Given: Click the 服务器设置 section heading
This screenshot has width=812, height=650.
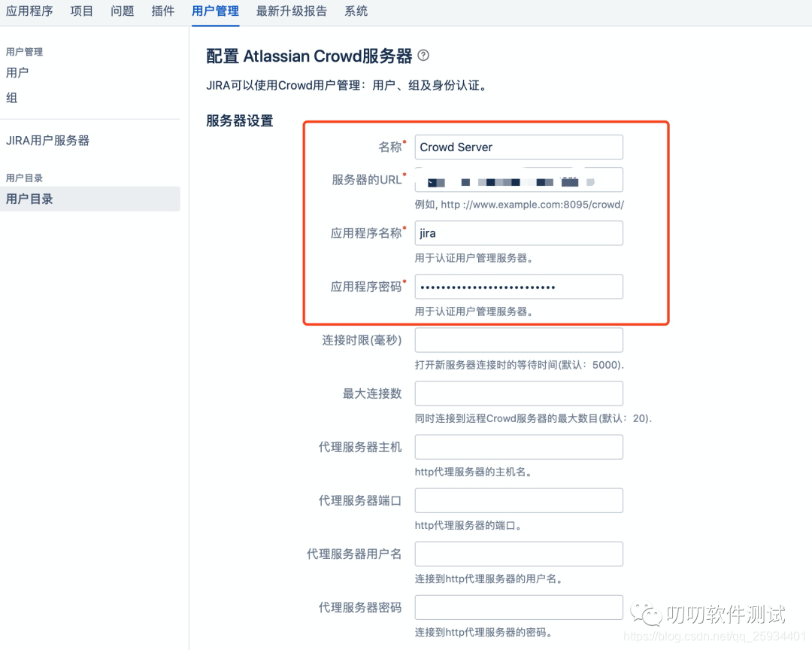Looking at the screenshot, I should click(x=240, y=121).
